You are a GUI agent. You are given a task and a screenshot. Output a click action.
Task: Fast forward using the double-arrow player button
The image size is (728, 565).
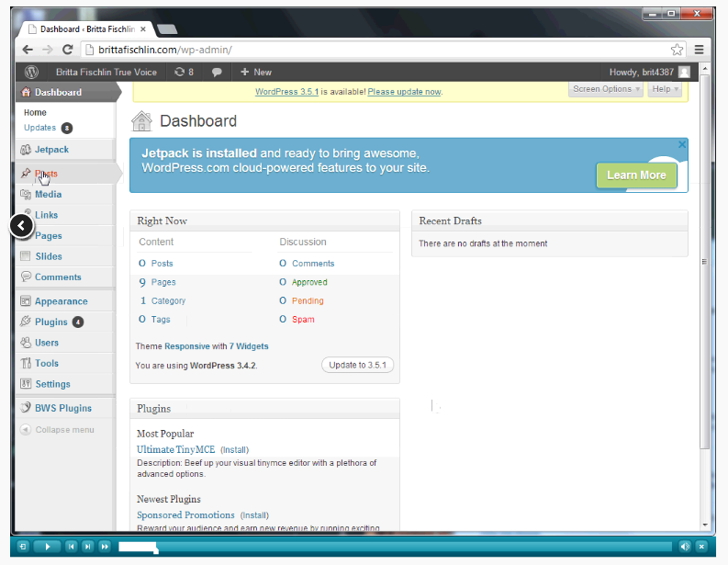(105, 547)
